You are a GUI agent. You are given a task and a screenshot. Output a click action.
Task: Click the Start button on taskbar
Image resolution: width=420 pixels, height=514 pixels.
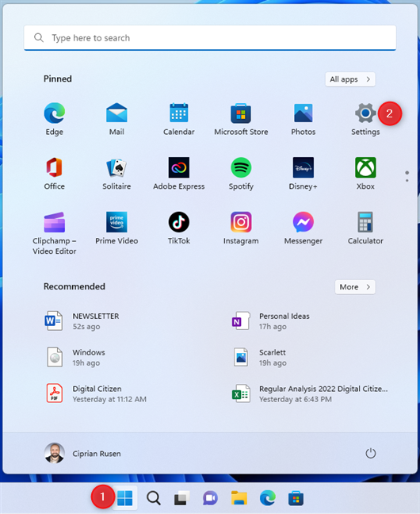[x=125, y=498]
